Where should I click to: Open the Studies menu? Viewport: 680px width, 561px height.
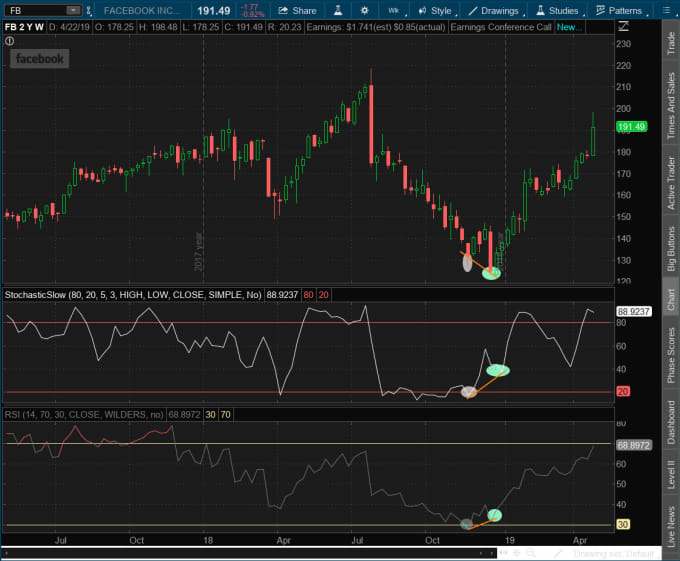559,11
